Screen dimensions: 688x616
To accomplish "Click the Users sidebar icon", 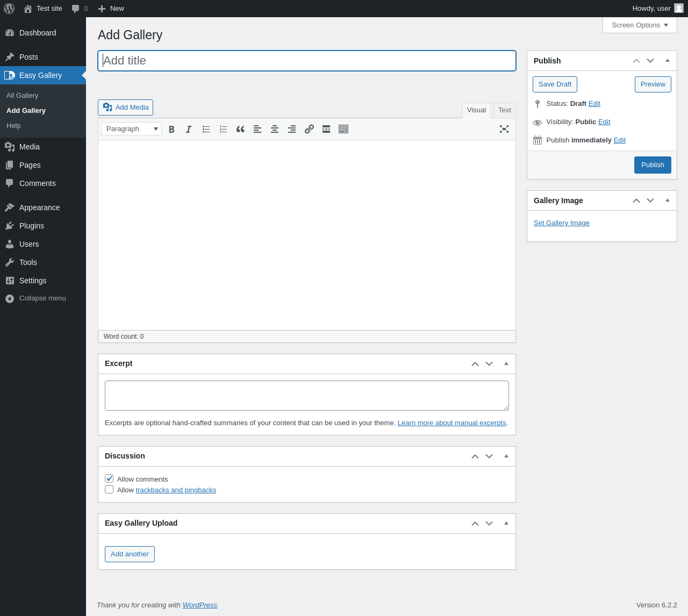I will [x=10, y=244].
